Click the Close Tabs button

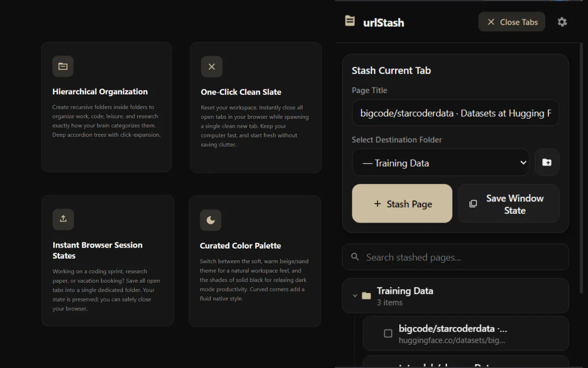[512, 22]
